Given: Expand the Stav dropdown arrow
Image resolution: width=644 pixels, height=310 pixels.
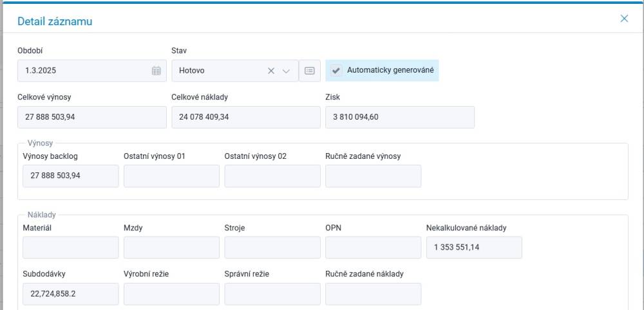Looking at the screenshot, I should (x=287, y=71).
